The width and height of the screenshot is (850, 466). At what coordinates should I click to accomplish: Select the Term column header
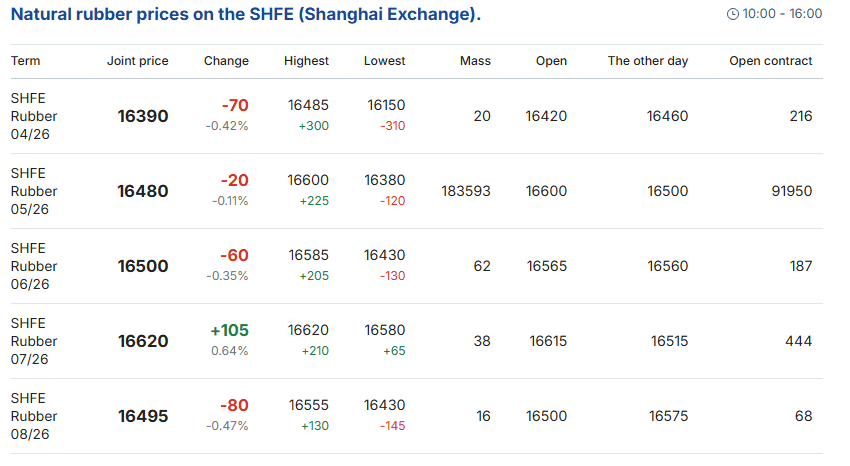(26, 61)
